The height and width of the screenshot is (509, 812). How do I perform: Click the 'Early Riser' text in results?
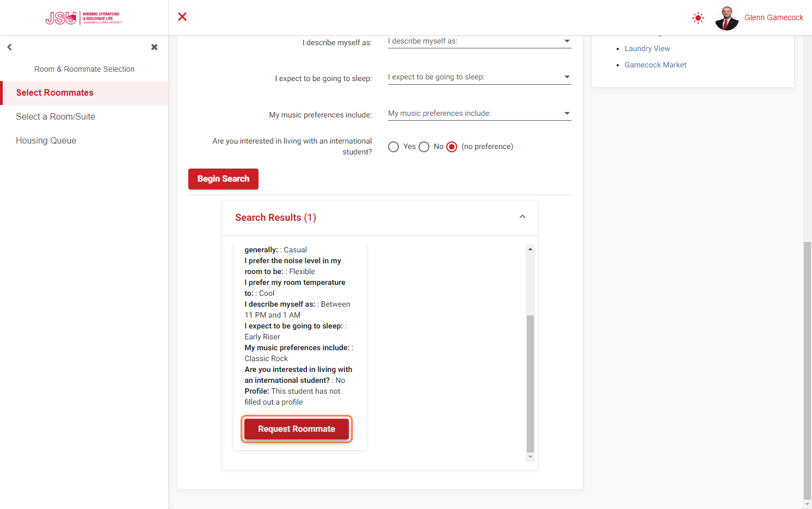262,337
